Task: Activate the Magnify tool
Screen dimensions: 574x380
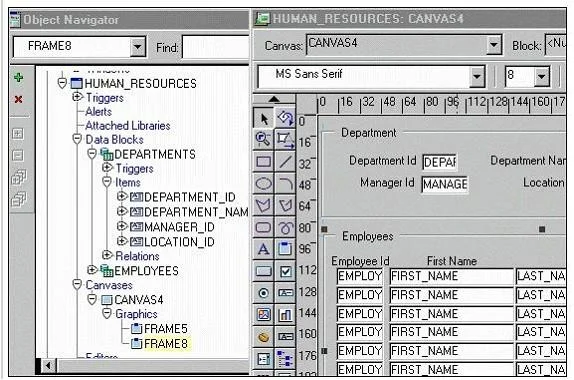Action: click(x=263, y=139)
